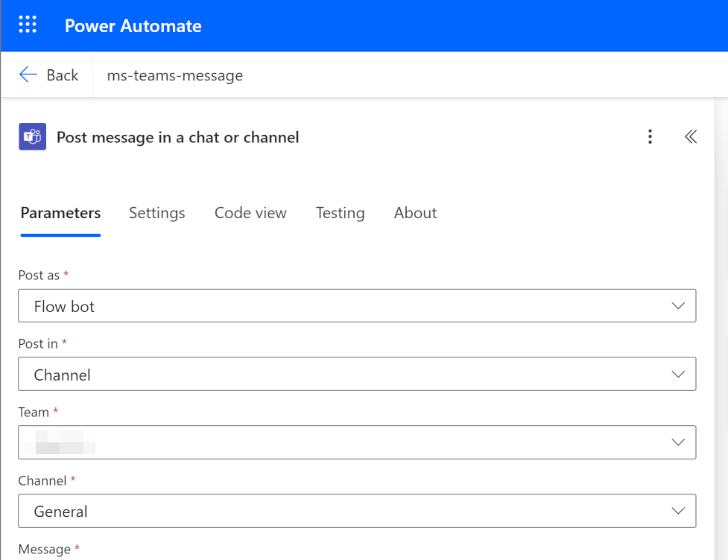Switch to the Settings tab
728x560 pixels.
[x=156, y=213]
